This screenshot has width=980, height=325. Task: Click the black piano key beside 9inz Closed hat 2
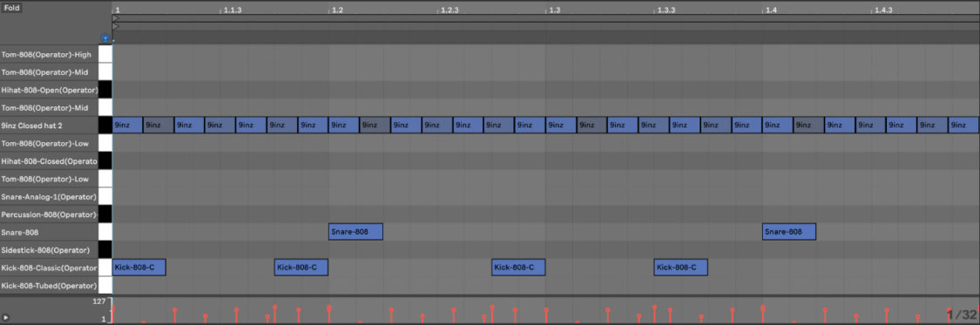(x=105, y=125)
